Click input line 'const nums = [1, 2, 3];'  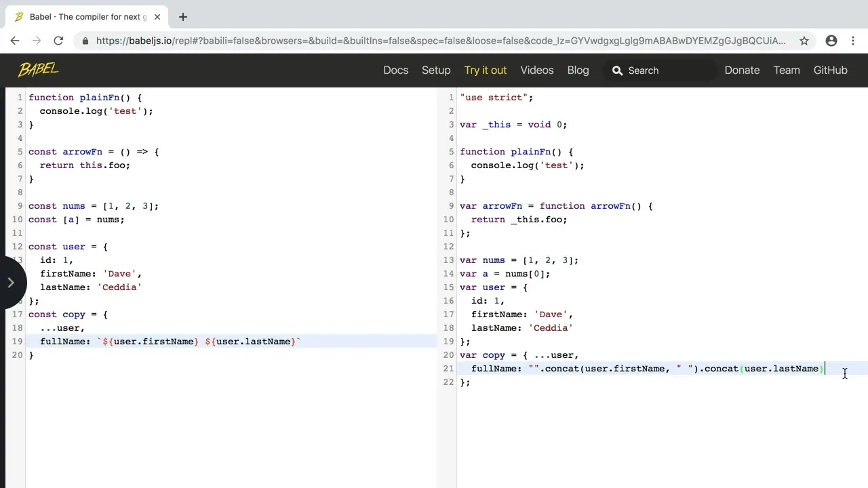tap(94, 206)
